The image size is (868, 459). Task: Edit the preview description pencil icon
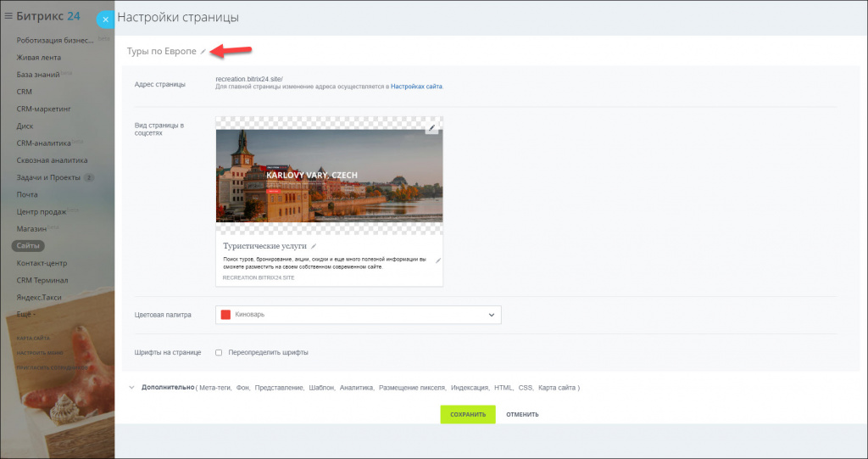pos(438,260)
